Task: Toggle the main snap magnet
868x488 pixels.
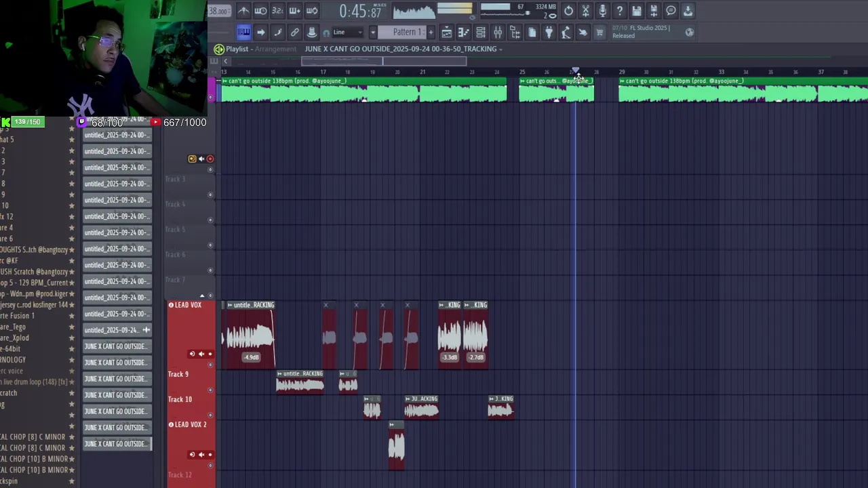Action: (x=326, y=33)
